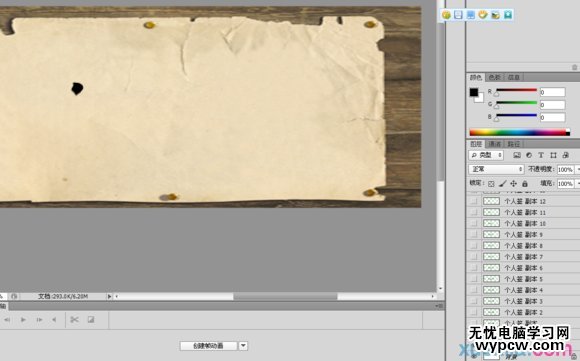Click the status bar icon left of document size
The width and height of the screenshot is (580, 361).
click(x=14, y=296)
